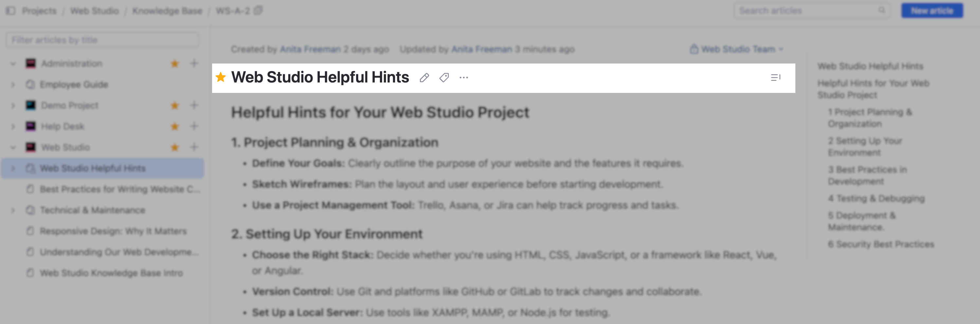Edit the article title using the pencil icon
This screenshot has width=980, height=324.
click(424, 78)
